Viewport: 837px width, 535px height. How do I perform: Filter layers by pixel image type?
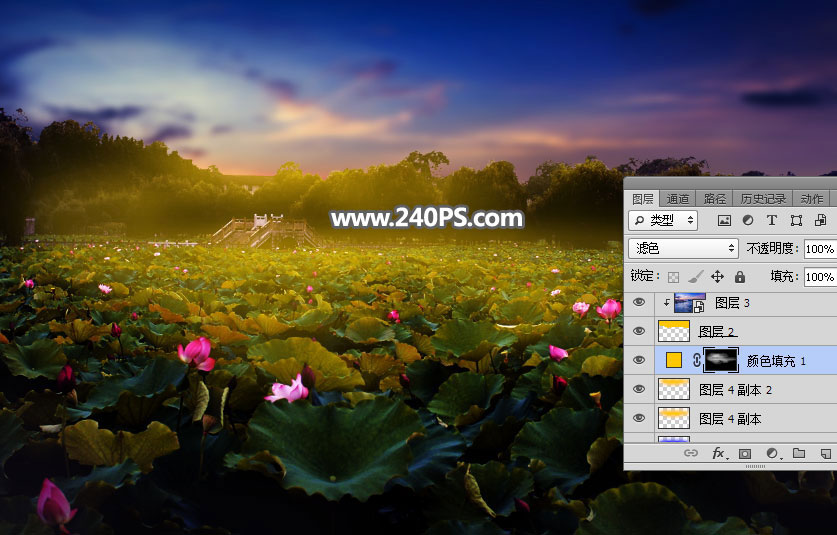pos(724,221)
